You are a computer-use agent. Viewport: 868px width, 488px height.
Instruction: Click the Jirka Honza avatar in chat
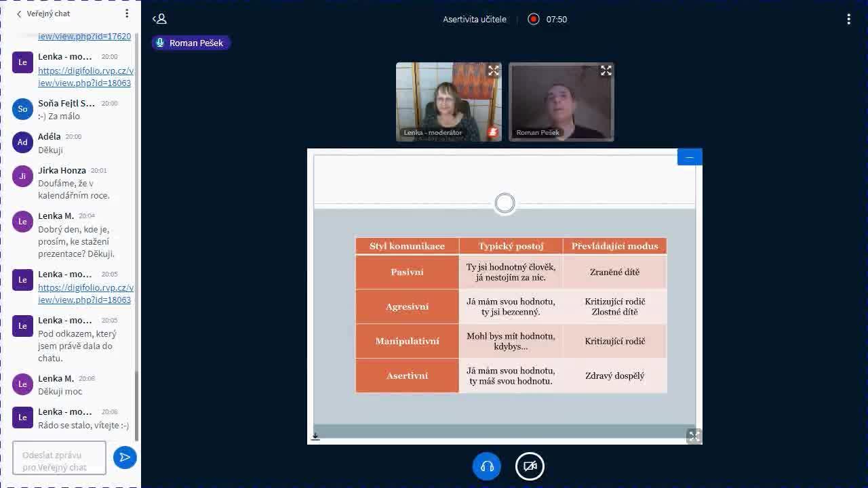point(22,176)
